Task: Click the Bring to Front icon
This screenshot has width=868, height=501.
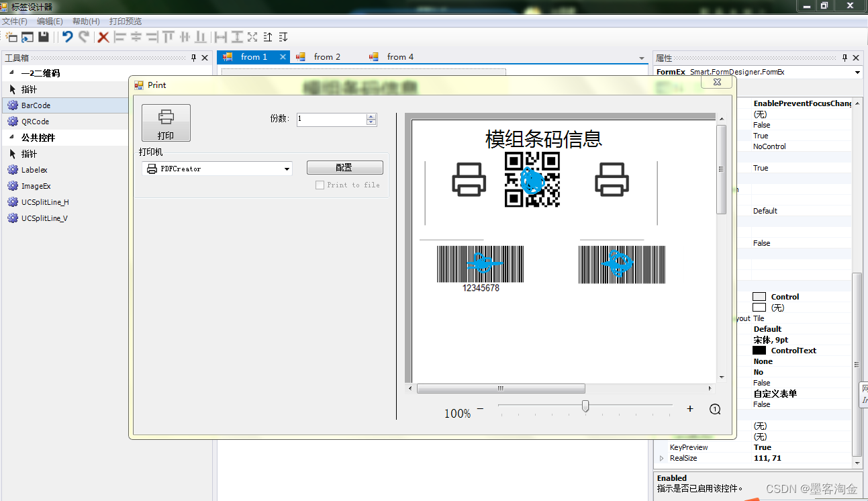Action: coord(268,37)
